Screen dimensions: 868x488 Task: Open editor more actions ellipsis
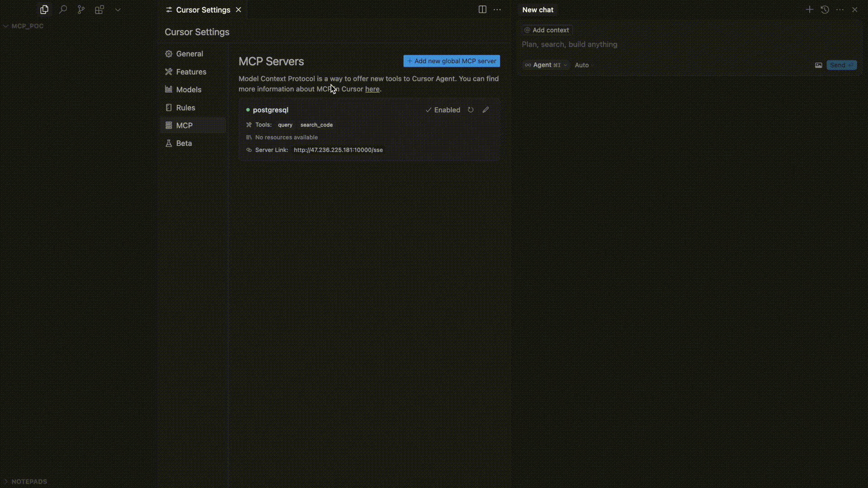497,9
